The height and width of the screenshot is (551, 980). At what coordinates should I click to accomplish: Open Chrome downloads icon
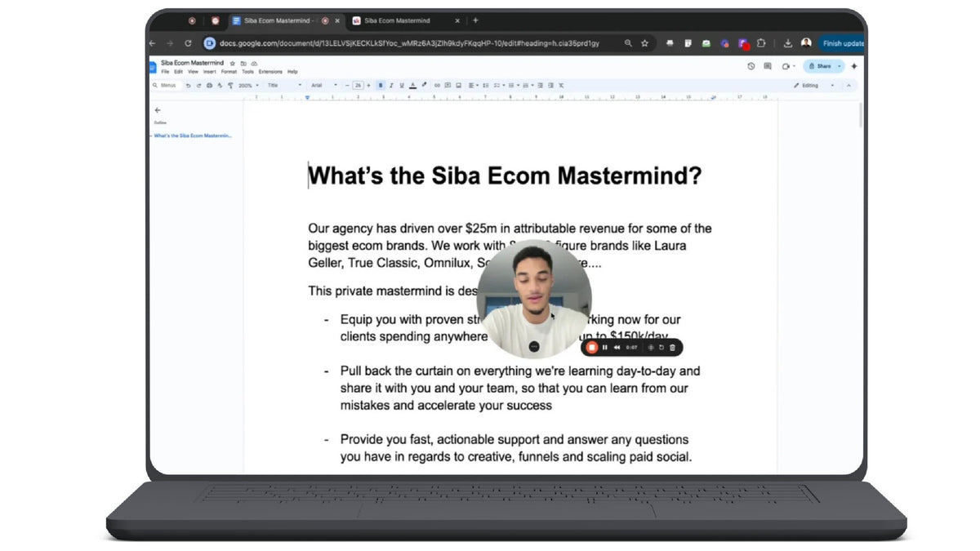coord(788,43)
